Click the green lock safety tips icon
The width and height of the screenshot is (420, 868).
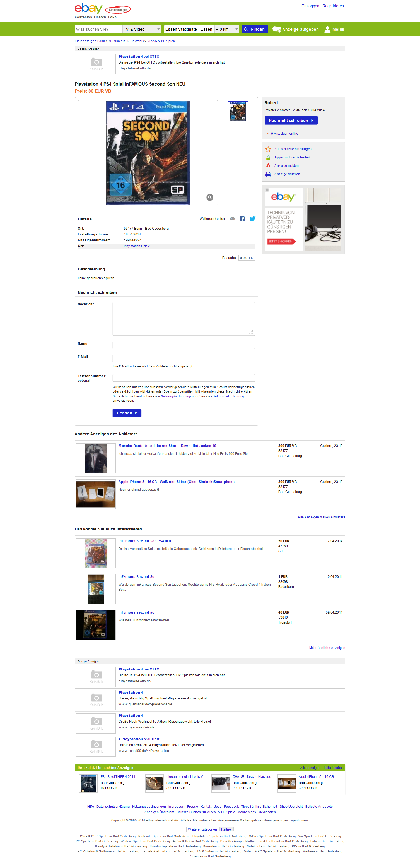[x=269, y=157]
